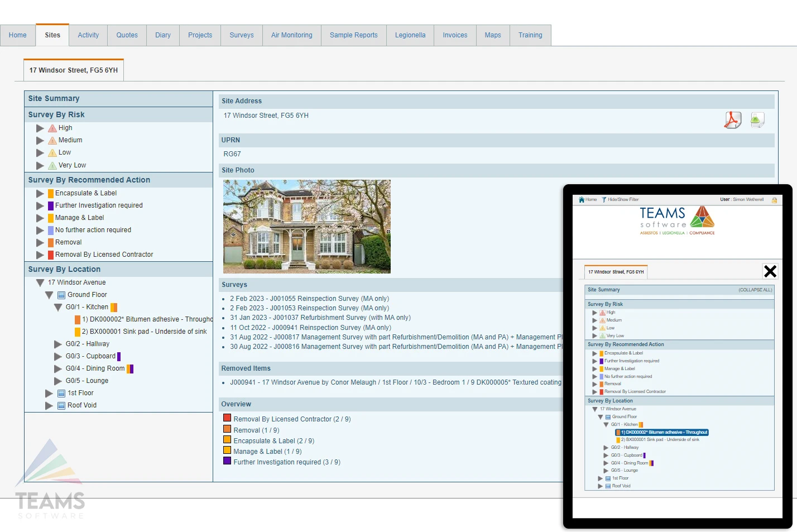Viewport: 797px width, 532px height.
Task: Open the Legionella tab
Action: 410,35
